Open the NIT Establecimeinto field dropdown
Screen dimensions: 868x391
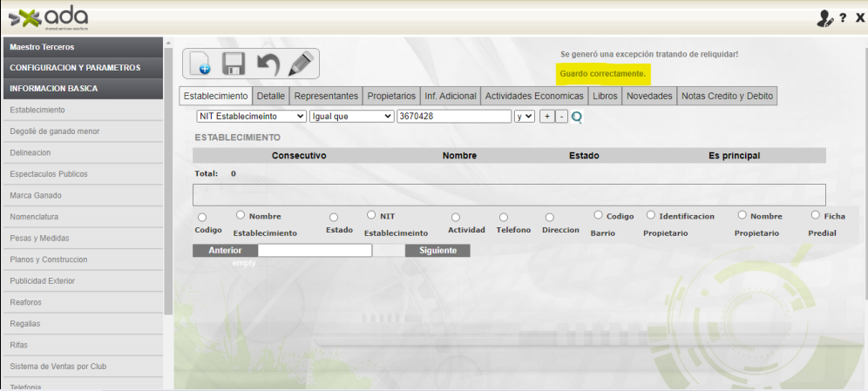point(251,116)
